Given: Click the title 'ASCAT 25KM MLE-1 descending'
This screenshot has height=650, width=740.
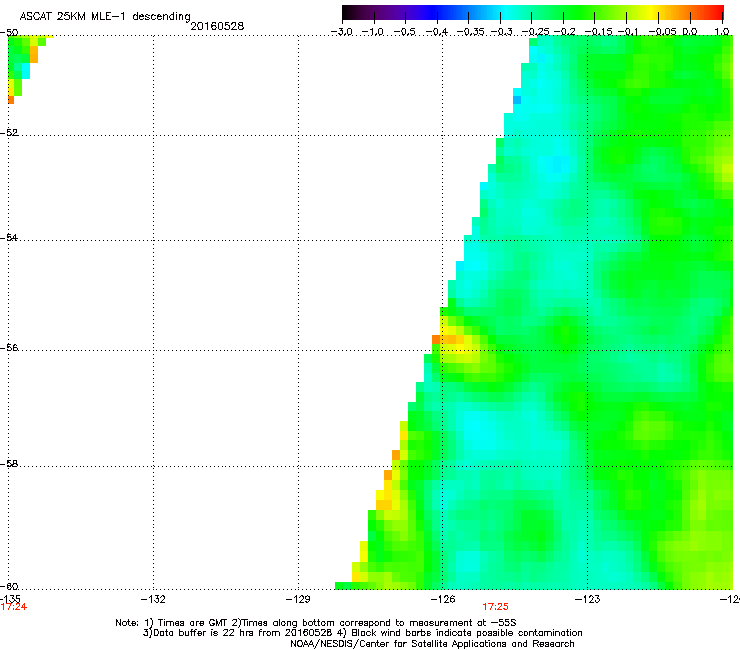Looking at the screenshot, I should 105,16.
